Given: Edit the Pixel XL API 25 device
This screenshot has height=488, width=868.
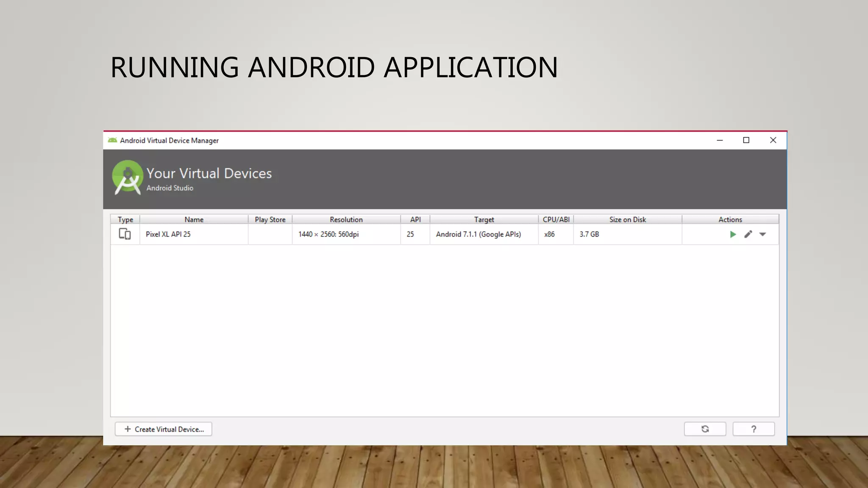Looking at the screenshot, I should [748, 234].
